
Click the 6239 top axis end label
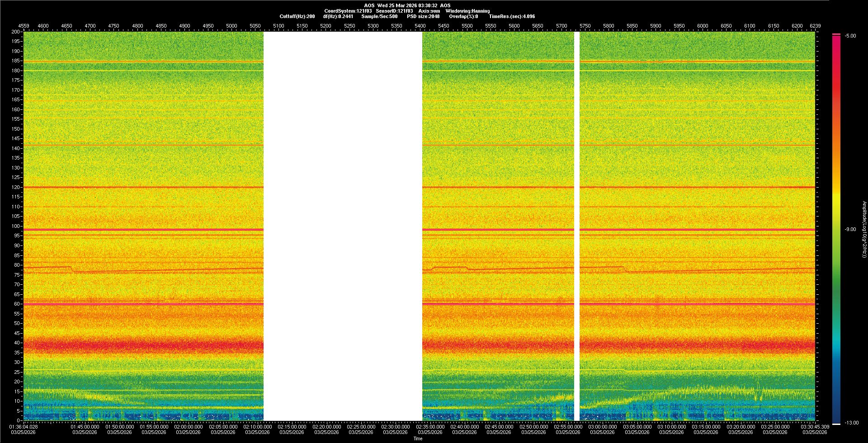815,26
